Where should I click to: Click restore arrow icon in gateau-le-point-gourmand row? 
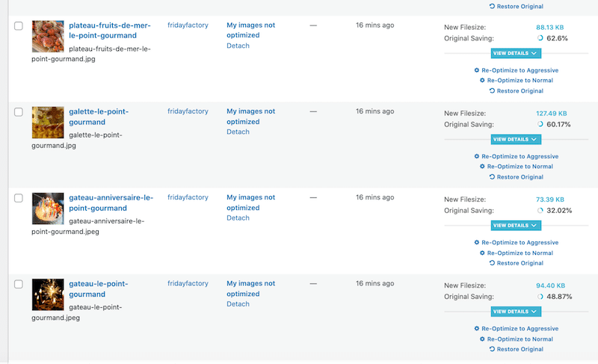pos(492,349)
